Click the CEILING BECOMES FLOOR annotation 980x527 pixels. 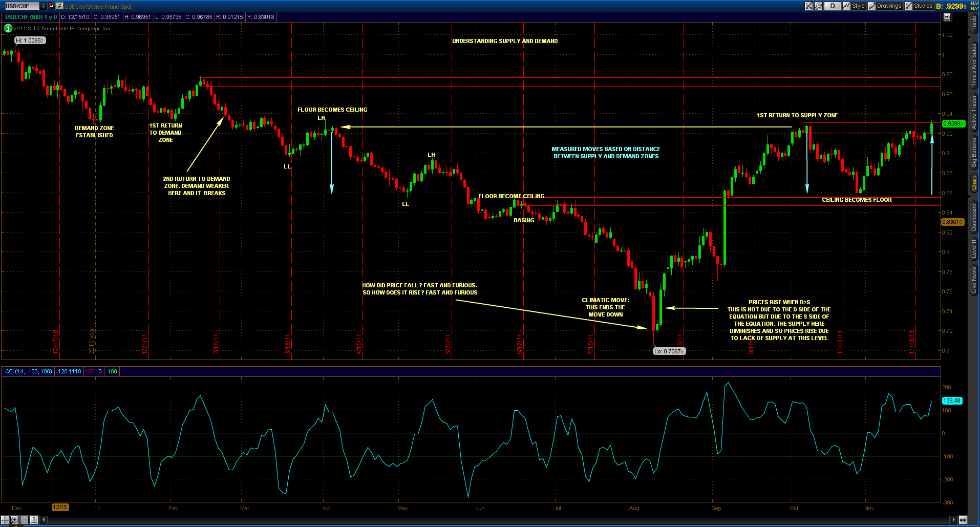coord(857,200)
